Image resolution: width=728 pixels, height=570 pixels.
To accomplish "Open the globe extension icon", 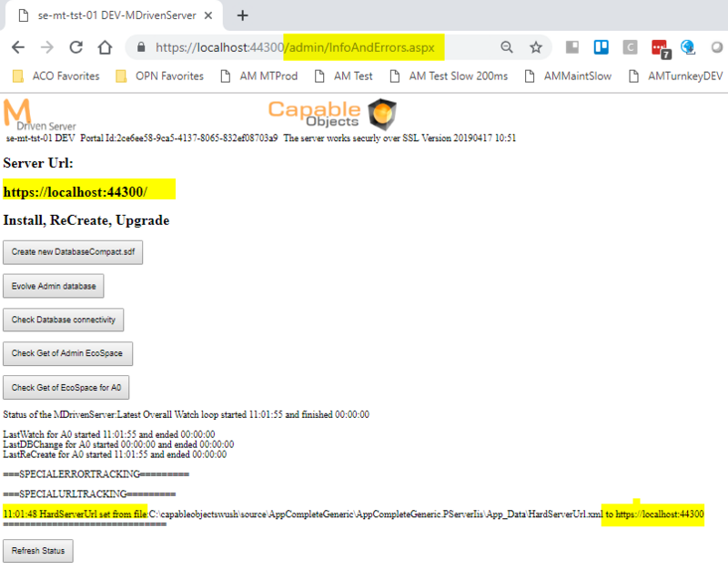I will pyautogui.click(x=688, y=47).
